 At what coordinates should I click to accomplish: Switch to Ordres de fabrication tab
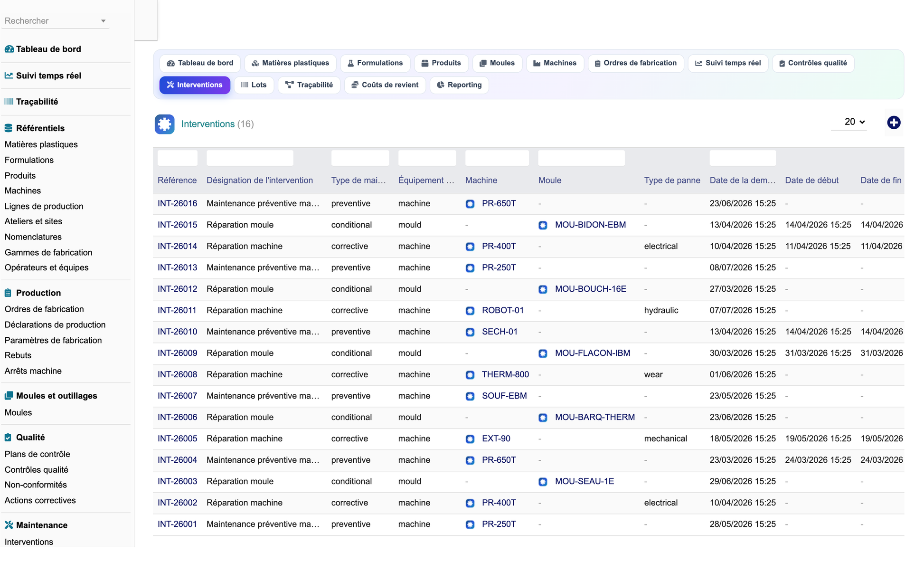click(636, 63)
